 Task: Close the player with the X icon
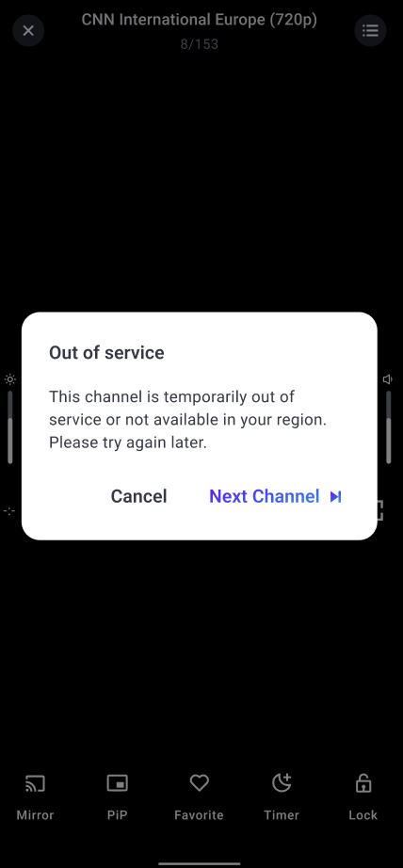pyautogui.click(x=28, y=30)
